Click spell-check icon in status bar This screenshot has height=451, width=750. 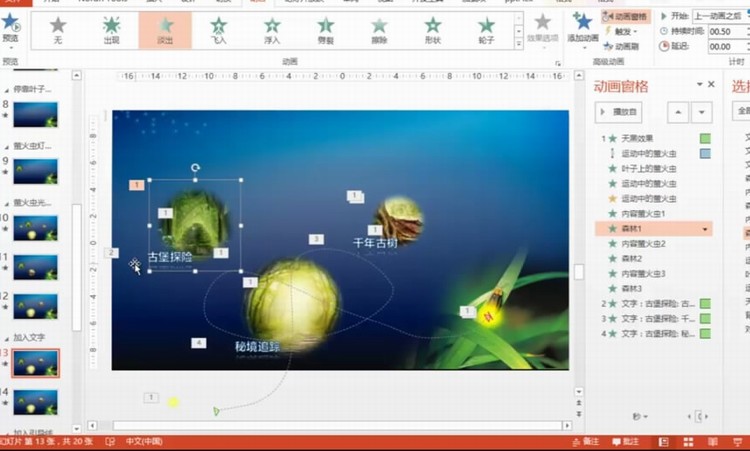tap(110, 441)
